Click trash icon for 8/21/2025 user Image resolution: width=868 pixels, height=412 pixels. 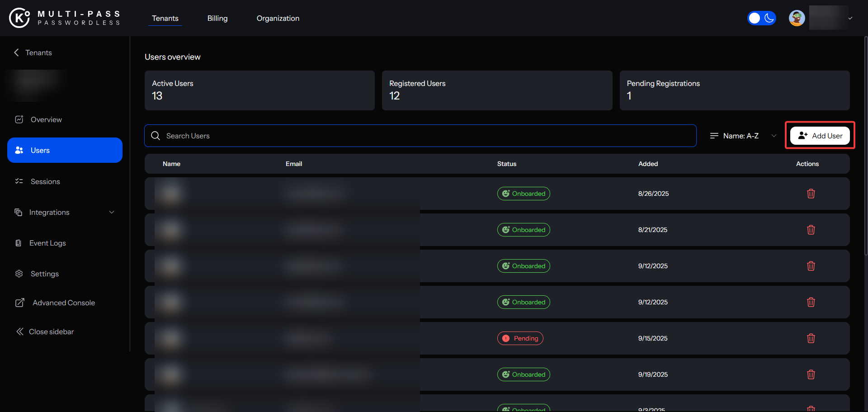(x=811, y=230)
